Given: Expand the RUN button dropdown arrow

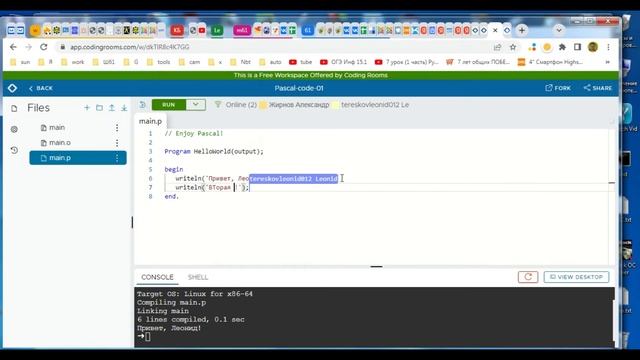Looking at the screenshot, I should (196, 105).
